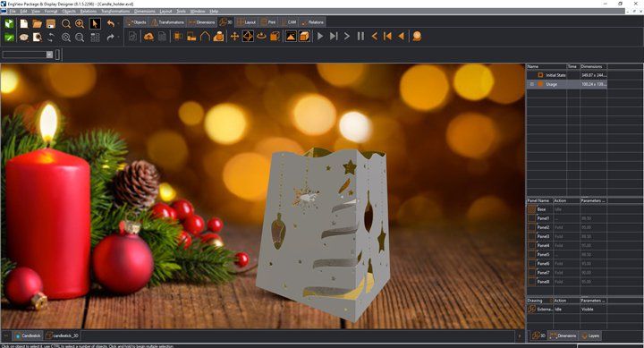Open the Edit menu
Screen dimensions: 644x348
click(x=24, y=11)
